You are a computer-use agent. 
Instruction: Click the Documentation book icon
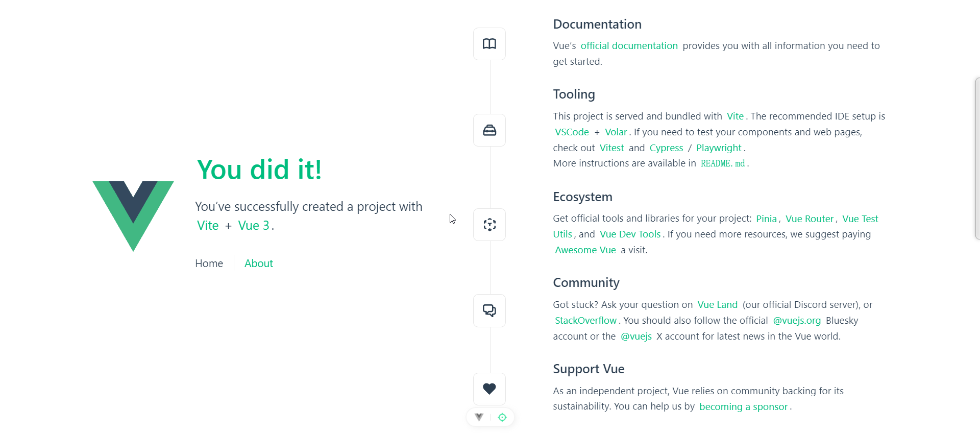(489, 44)
